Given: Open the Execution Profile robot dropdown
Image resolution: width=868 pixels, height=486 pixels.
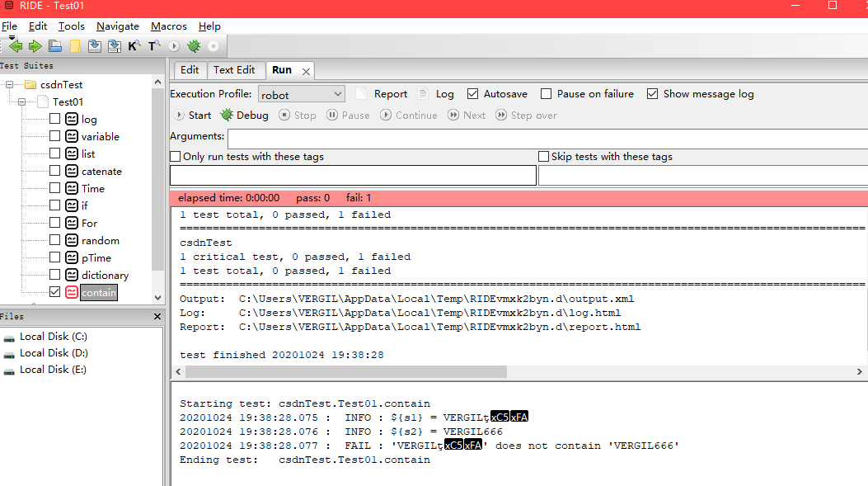Looking at the screenshot, I should click(301, 94).
